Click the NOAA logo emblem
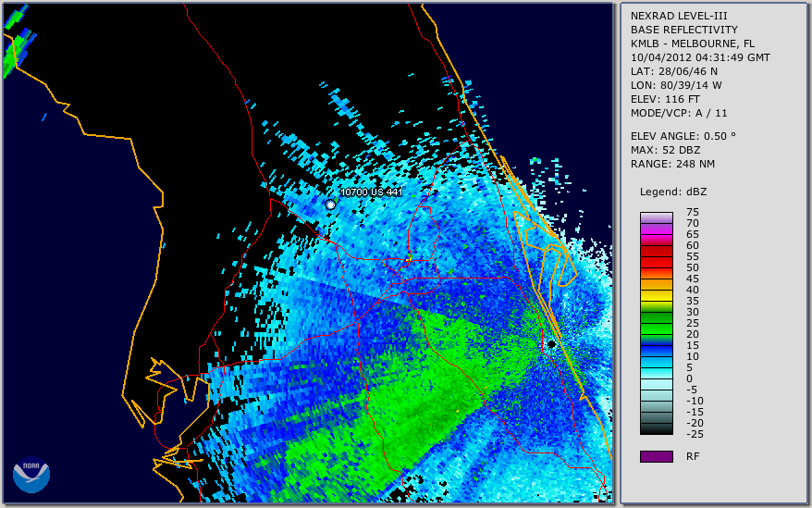The height and width of the screenshot is (508, 812). pos(31,475)
